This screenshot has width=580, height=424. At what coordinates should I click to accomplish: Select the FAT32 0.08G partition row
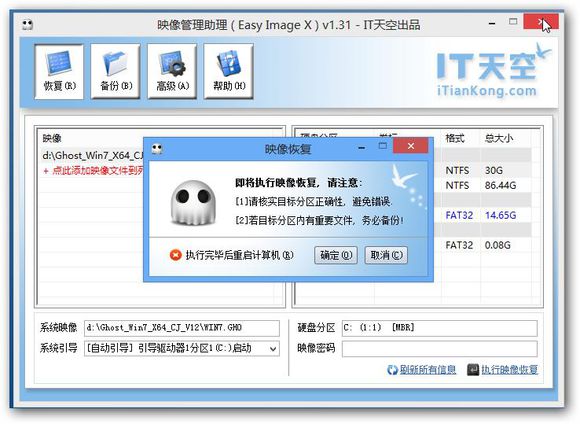coord(483,245)
